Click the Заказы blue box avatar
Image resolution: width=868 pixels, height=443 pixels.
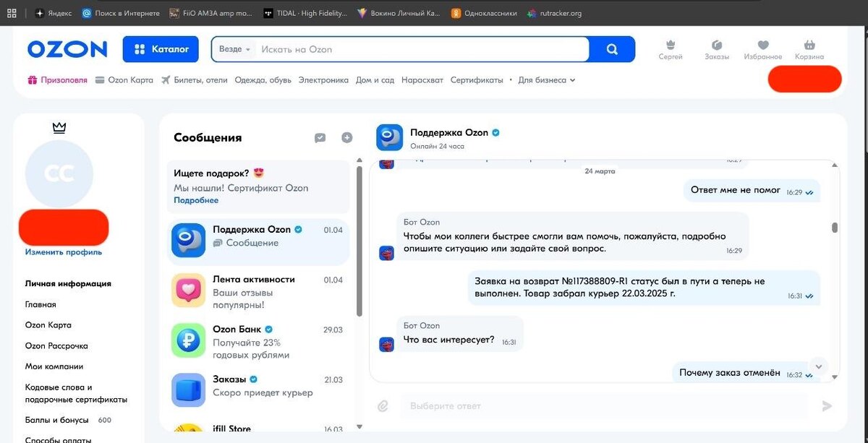pos(188,390)
